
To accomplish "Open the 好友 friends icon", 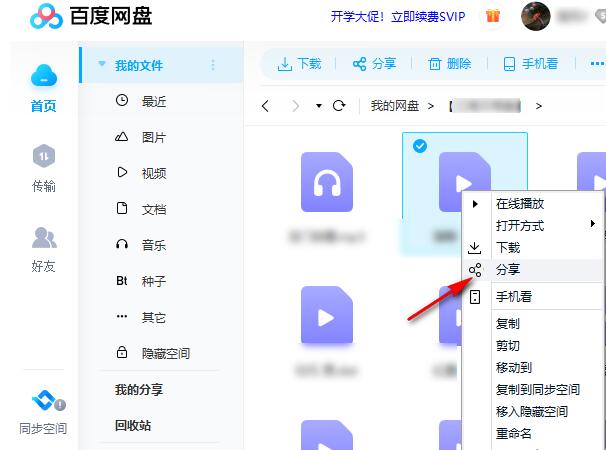I will click(x=44, y=238).
